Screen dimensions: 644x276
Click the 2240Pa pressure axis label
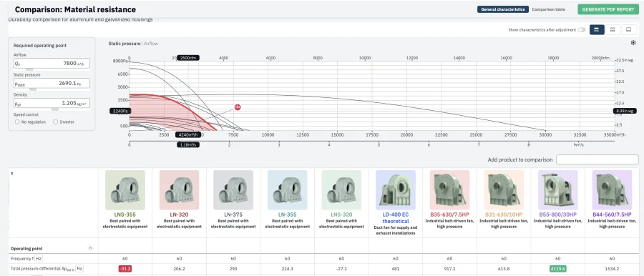coord(120,111)
